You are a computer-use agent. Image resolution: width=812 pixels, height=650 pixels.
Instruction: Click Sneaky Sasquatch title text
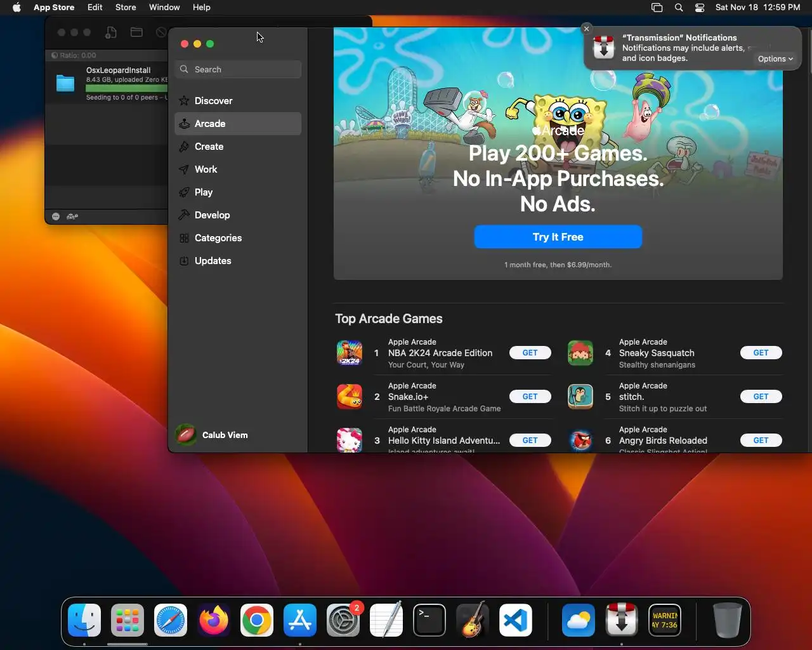click(657, 353)
